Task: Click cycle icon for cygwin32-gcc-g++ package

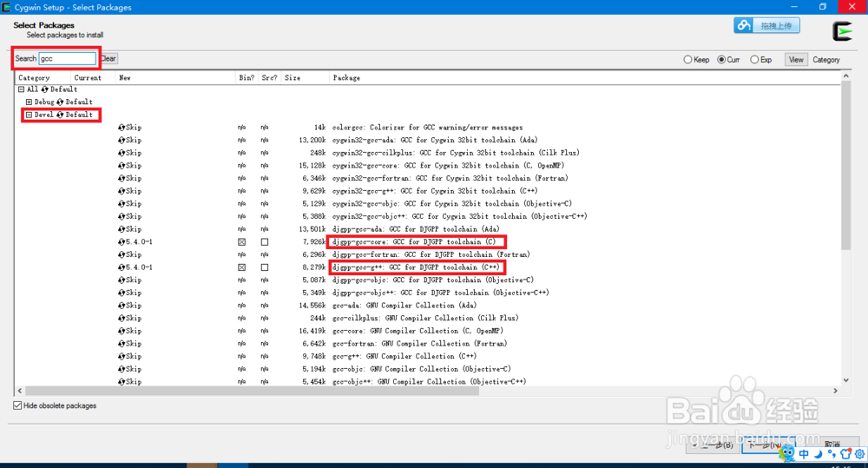Action: (122, 191)
